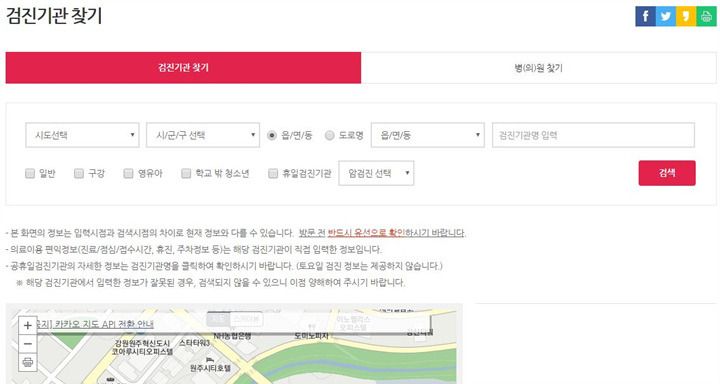Check the 학교 밖 청소년 checkbox
The image size is (720, 384).
(x=186, y=173)
